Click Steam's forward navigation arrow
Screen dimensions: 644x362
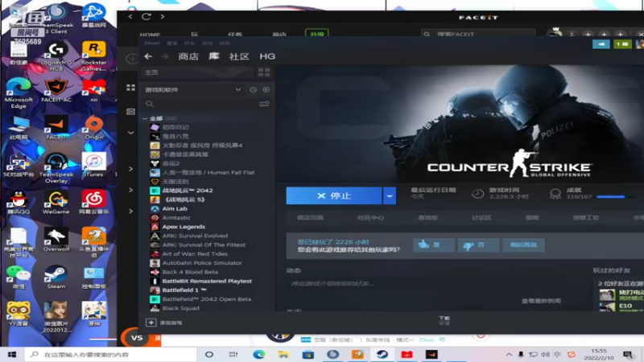point(165,56)
